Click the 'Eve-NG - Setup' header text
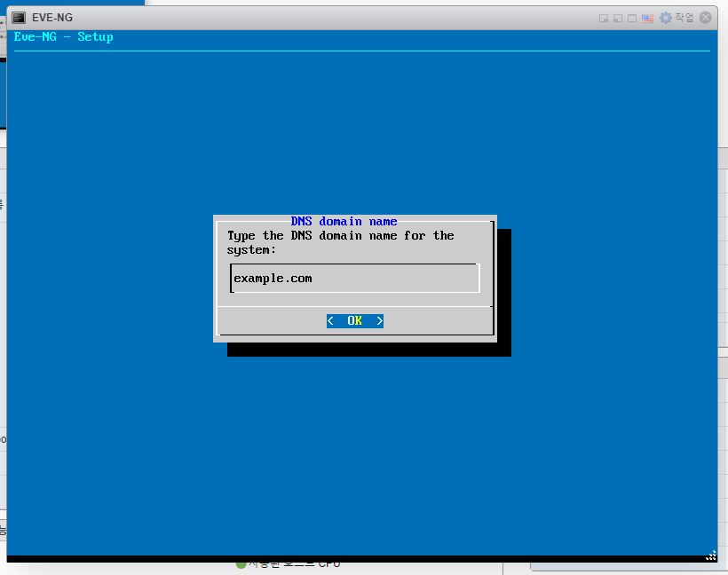The image size is (728, 575). coord(64,36)
